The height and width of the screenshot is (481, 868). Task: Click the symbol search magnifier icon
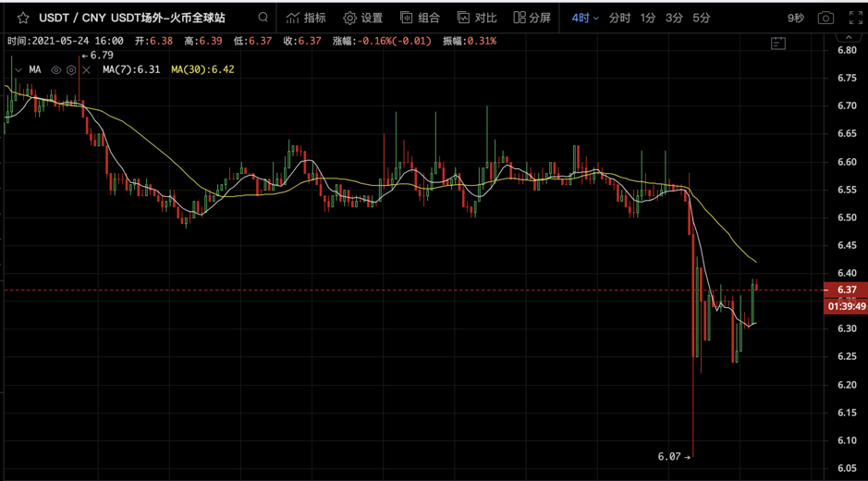click(263, 18)
